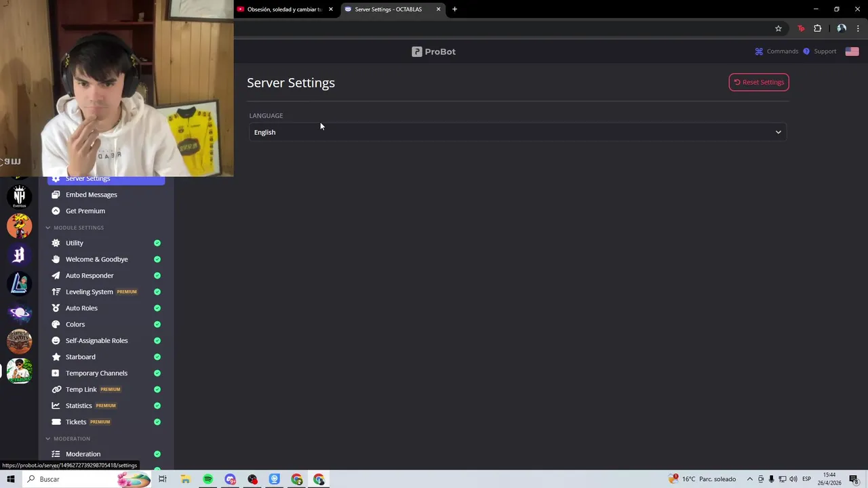Select the Server Settings sidebar item
The image size is (868, 488).
click(106, 180)
